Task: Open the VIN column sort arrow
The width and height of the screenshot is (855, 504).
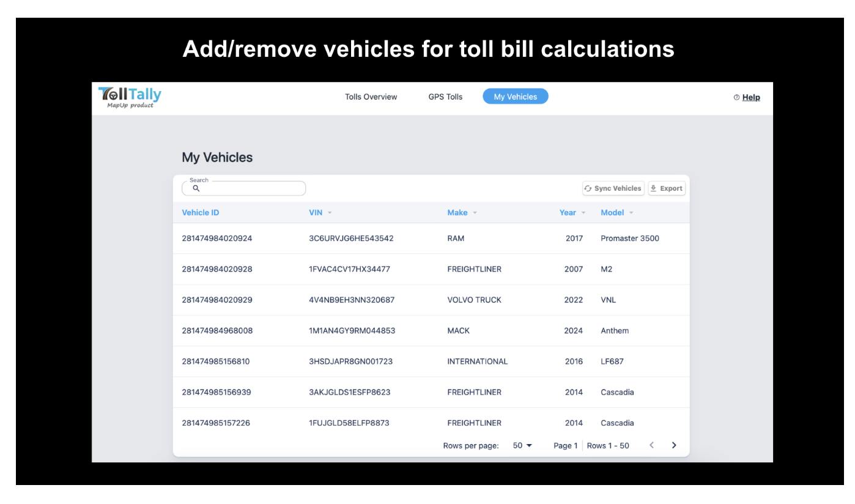Action: (x=330, y=213)
